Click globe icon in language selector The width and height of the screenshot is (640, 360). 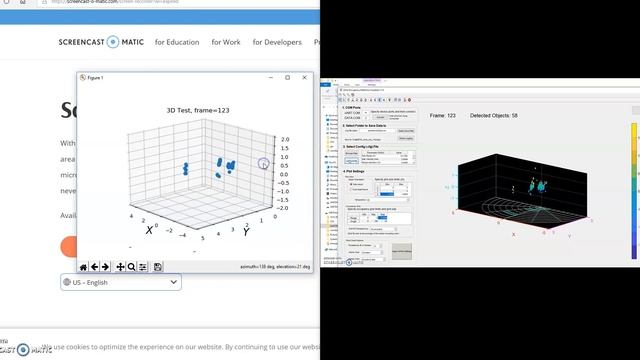[67, 282]
